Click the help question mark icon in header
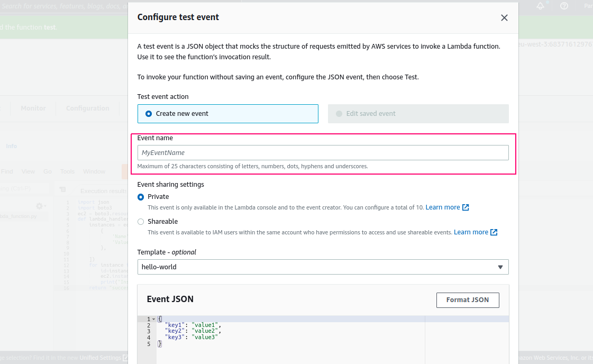 [564, 6]
